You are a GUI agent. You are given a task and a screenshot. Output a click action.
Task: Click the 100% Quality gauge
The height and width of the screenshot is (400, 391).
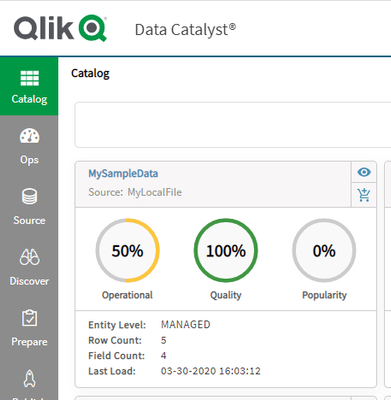[226, 250]
